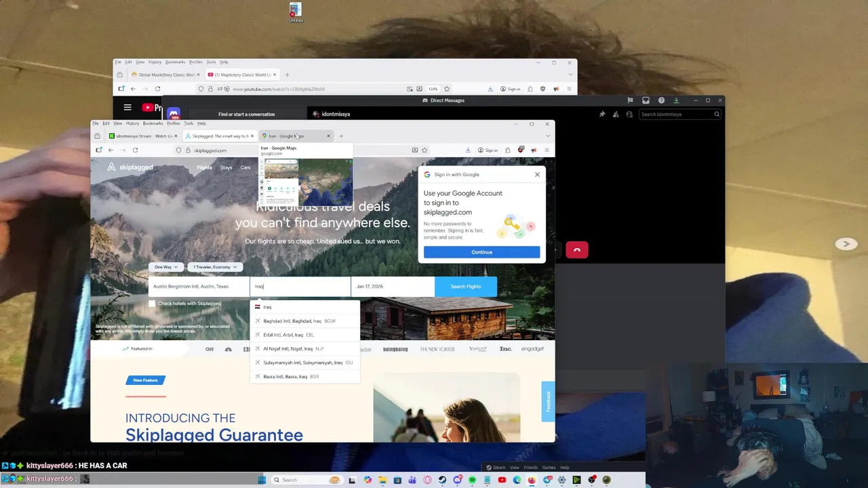Screen dimensions: 868x488
Task: Open YouTube hamburger menu in the back window
Action: (x=127, y=107)
